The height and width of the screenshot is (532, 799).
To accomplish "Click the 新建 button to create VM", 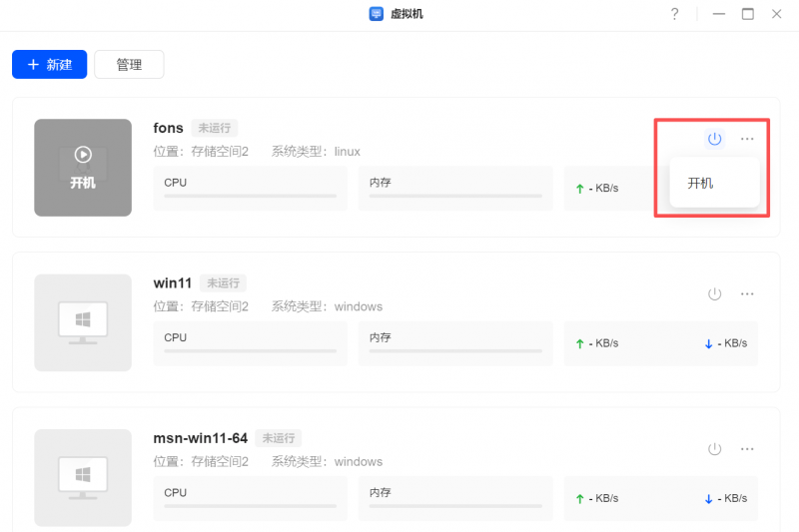I will (50, 65).
